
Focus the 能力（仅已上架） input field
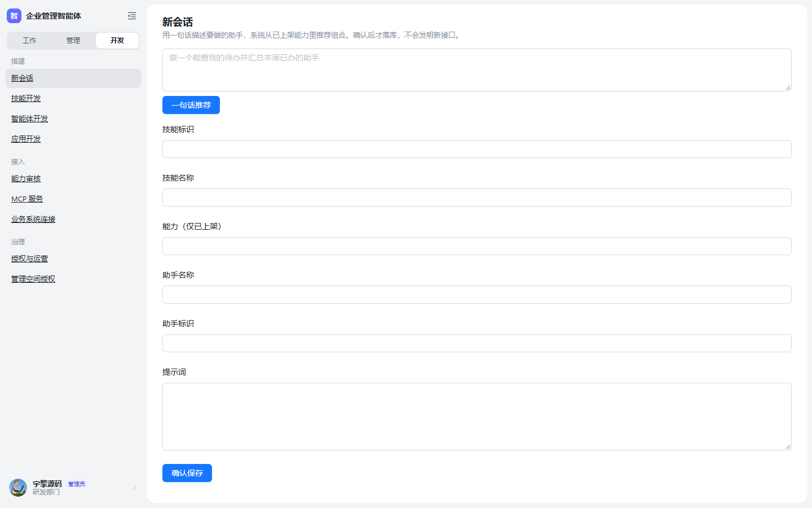(477, 246)
